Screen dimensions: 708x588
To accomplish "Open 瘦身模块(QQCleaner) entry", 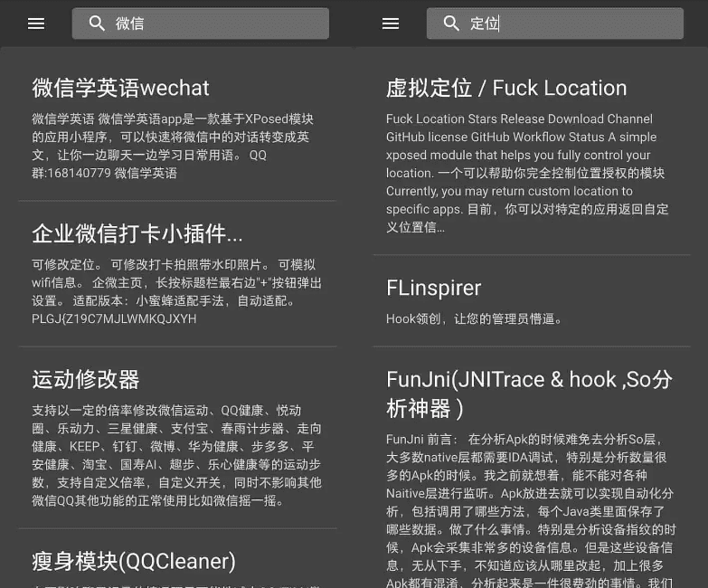I will pyautogui.click(x=134, y=562).
